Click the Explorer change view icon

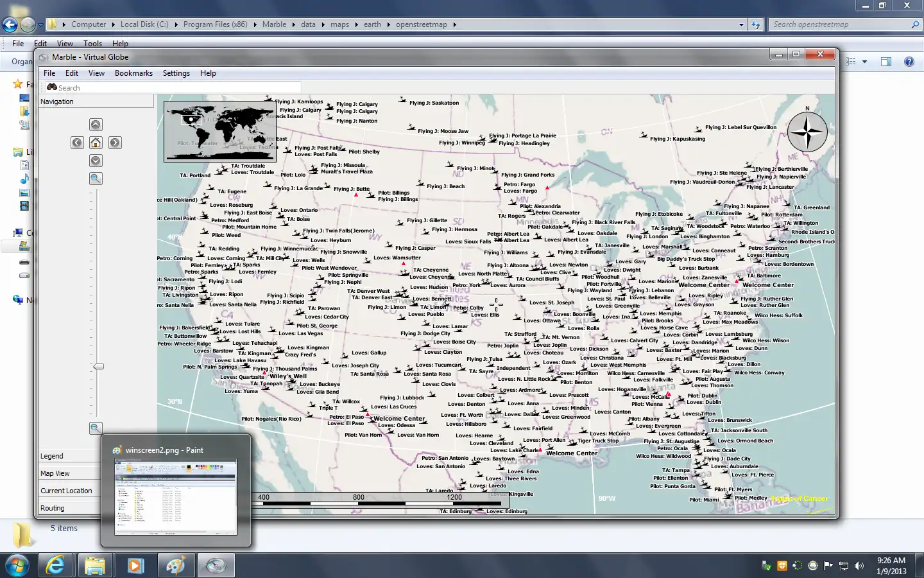coord(851,62)
